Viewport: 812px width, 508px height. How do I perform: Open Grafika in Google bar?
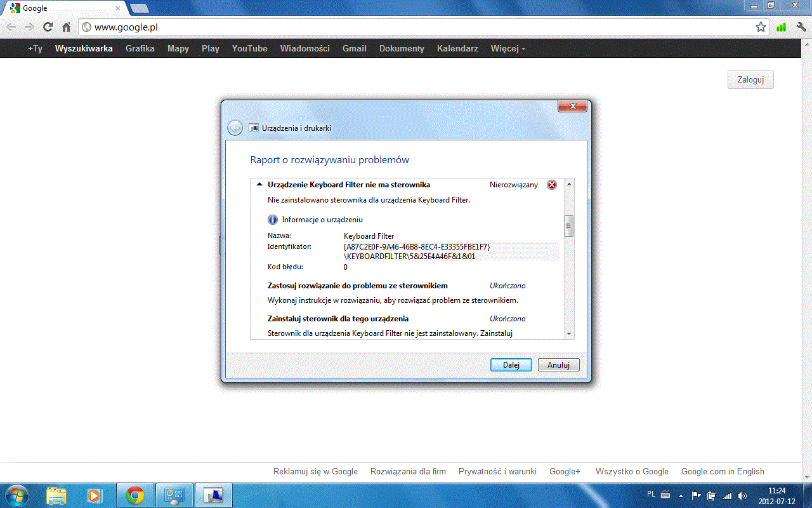point(140,48)
